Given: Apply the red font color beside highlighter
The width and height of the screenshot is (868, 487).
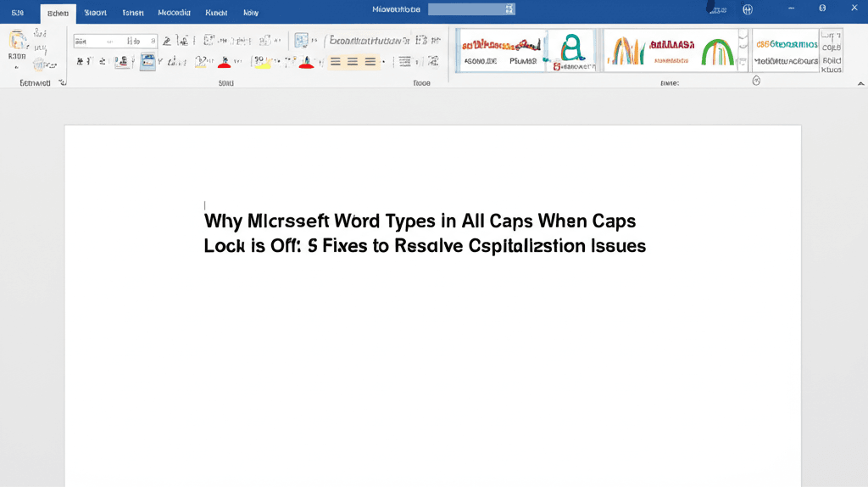Looking at the screenshot, I should 306,62.
